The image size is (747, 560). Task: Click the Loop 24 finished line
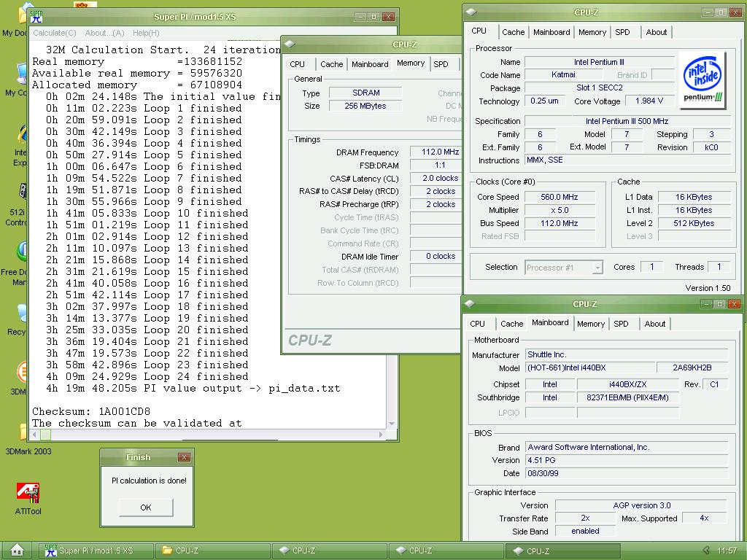(147, 377)
